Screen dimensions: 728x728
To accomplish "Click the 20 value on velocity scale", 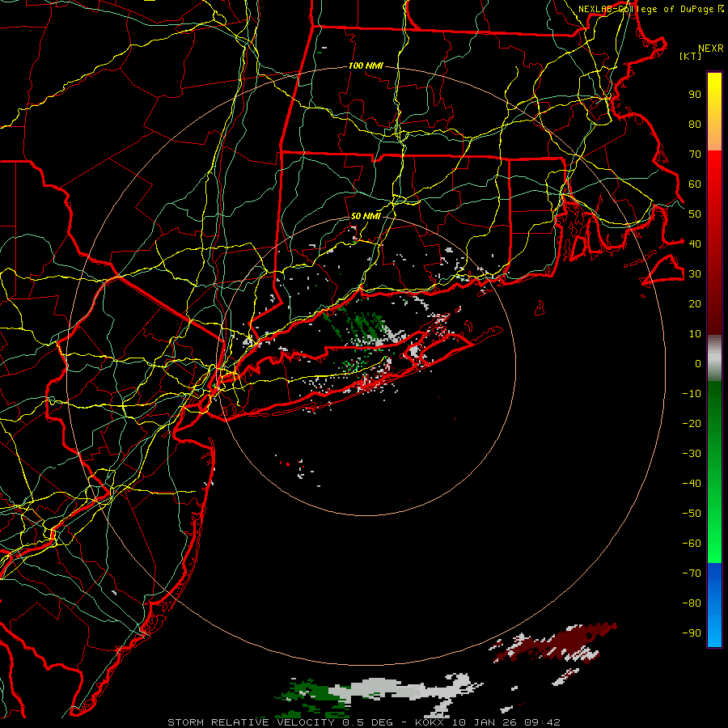I will (x=695, y=303).
